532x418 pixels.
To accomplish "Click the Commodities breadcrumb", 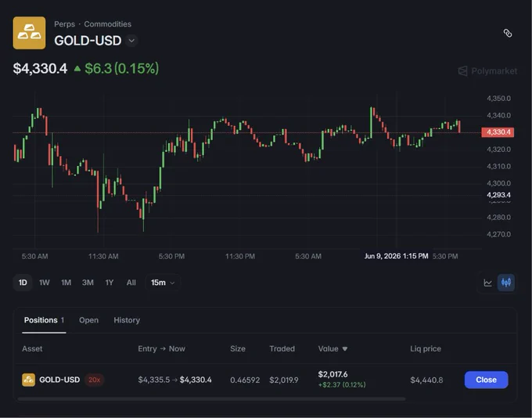I will 107,24.
